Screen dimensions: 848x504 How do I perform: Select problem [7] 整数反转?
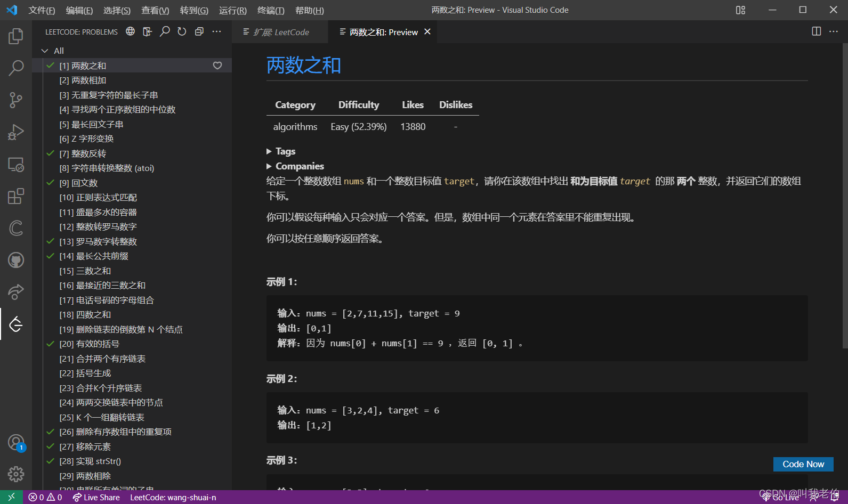click(132, 153)
